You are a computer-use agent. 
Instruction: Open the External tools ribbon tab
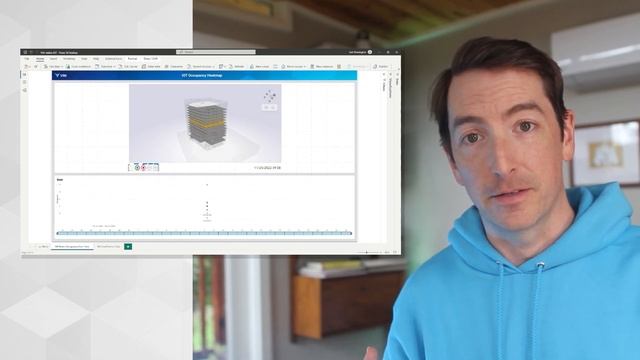(x=113, y=59)
